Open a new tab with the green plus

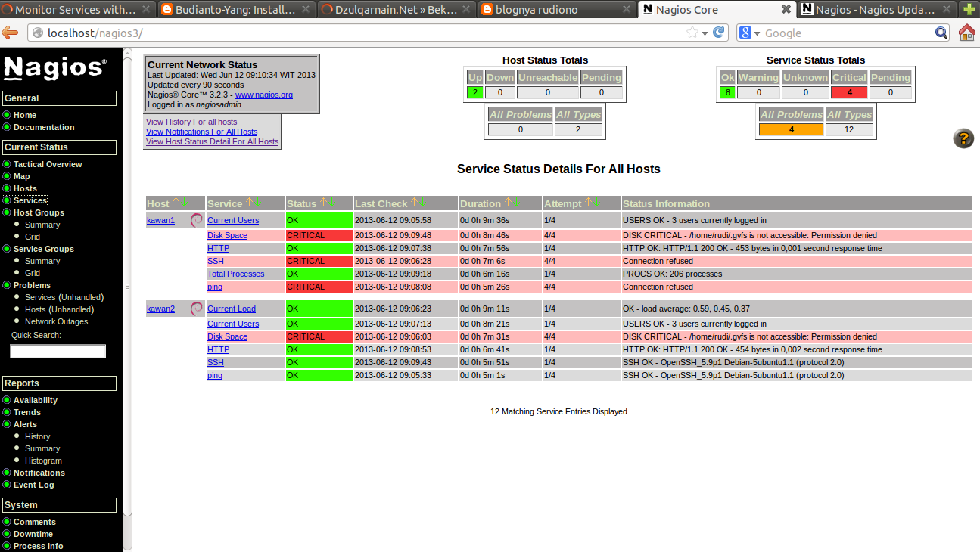point(969,10)
